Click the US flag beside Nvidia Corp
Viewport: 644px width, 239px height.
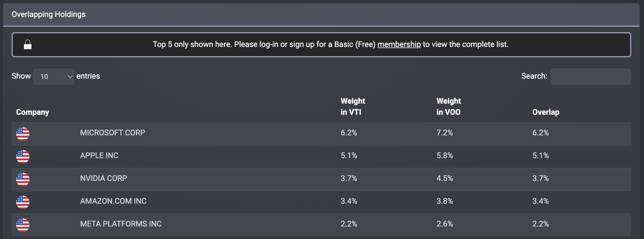[x=23, y=179]
